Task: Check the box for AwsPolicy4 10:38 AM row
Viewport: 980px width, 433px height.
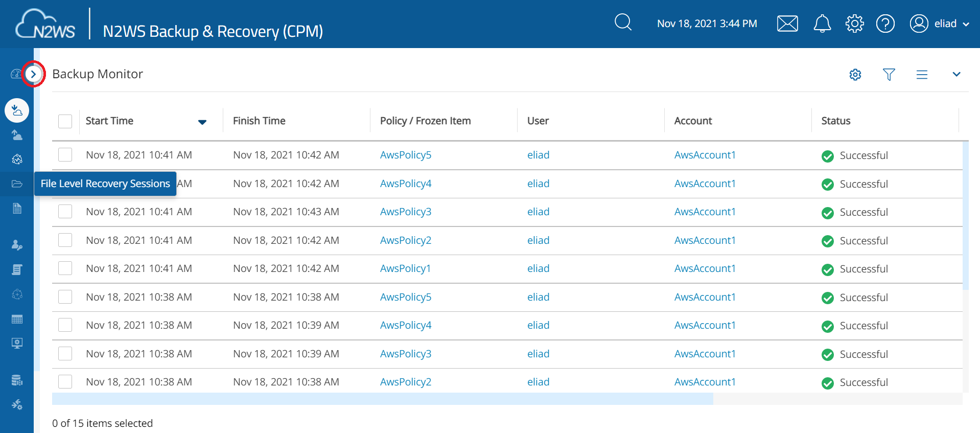Action: point(65,325)
